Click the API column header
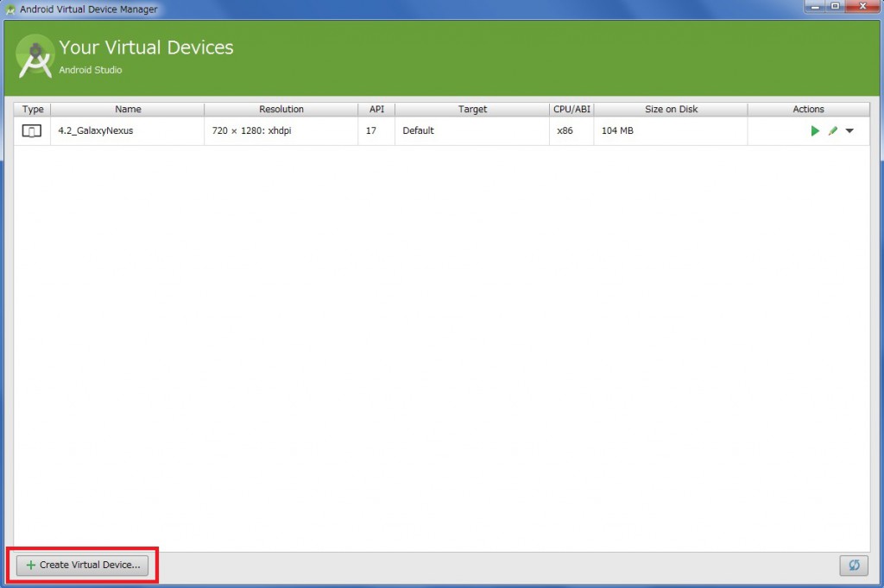This screenshot has width=884, height=588. point(376,110)
